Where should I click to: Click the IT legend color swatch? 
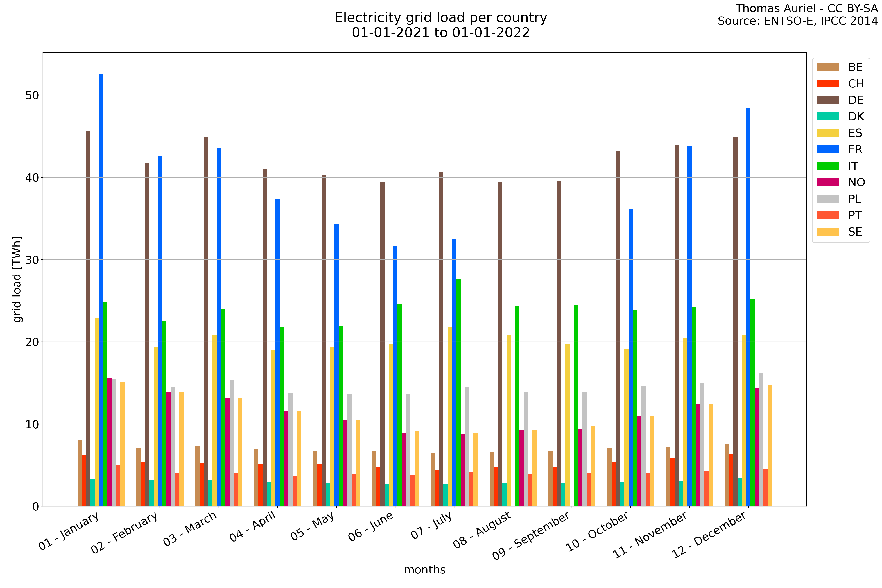click(x=828, y=166)
